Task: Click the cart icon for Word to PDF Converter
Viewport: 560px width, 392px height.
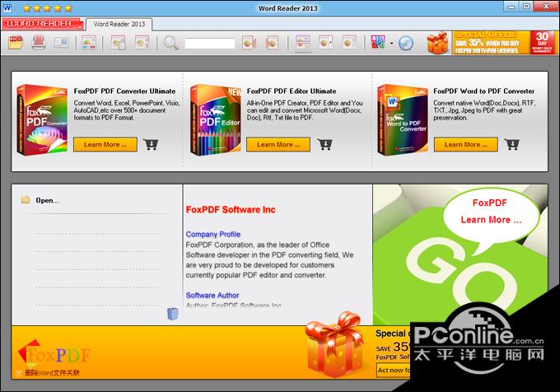Action: click(511, 144)
